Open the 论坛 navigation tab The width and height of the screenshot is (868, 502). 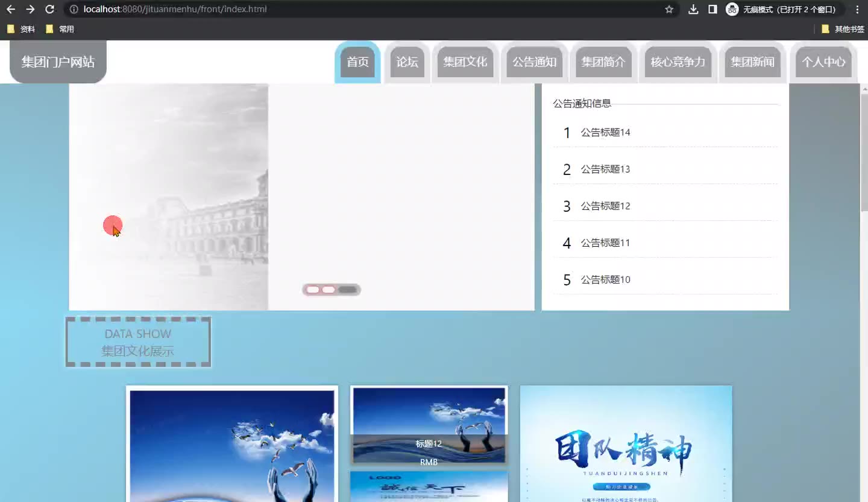tap(407, 62)
